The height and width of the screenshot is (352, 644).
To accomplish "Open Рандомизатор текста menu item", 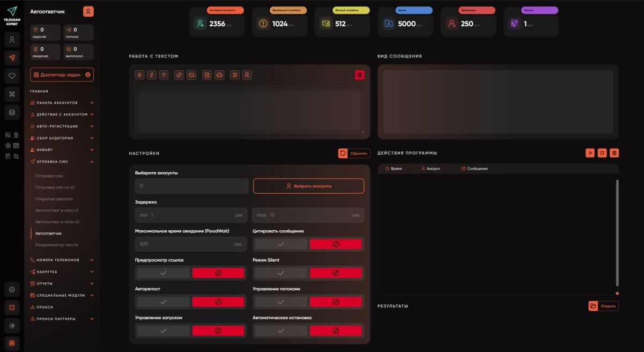I will (x=57, y=245).
